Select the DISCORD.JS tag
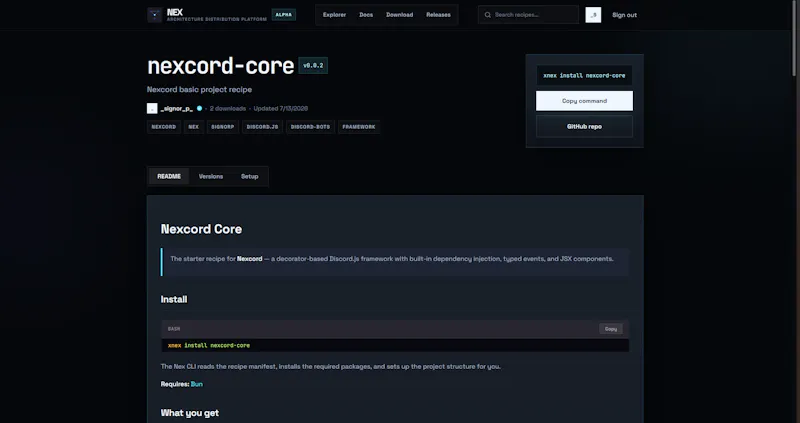This screenshot has height=423, width=800. [x=262, y=127]
